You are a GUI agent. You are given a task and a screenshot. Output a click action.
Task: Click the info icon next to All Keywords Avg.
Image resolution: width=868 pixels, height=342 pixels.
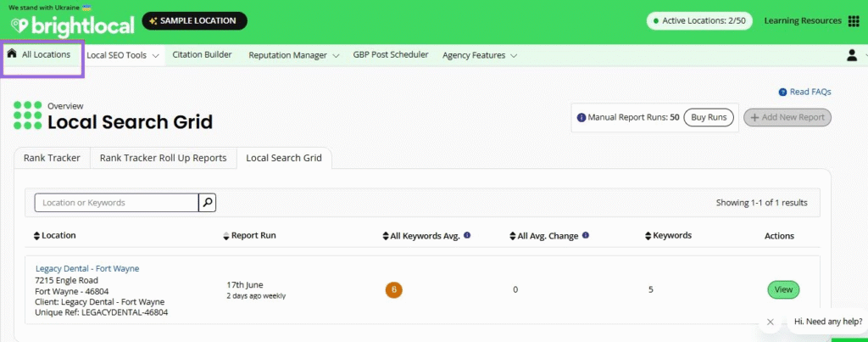coord(467,235)
